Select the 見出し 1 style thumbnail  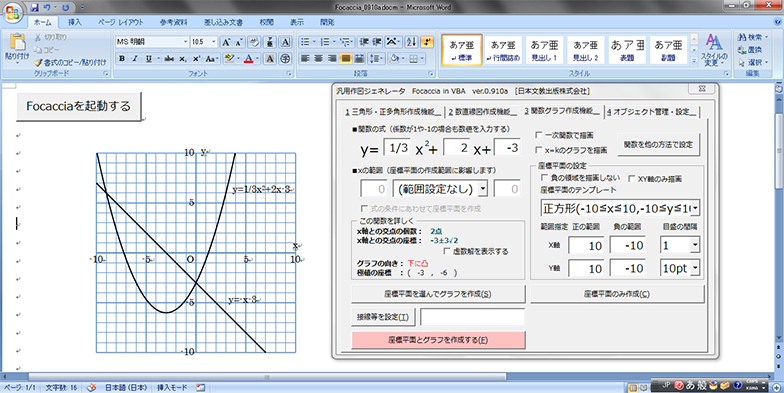[x=544, y=50]
